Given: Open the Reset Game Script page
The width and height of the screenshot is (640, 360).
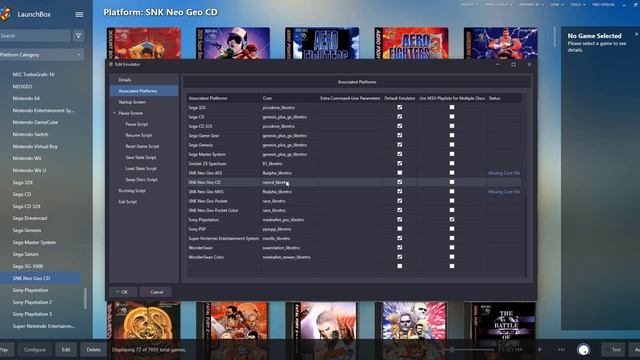Looking at the screenshot, I should tap(142, 146).
